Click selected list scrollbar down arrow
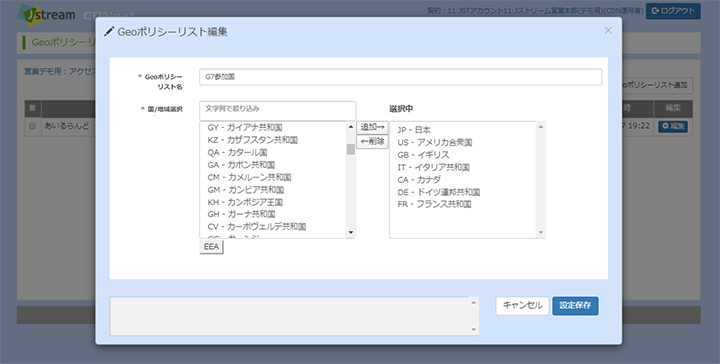Viewport: 720px width, 364px height. pos(540,233)
